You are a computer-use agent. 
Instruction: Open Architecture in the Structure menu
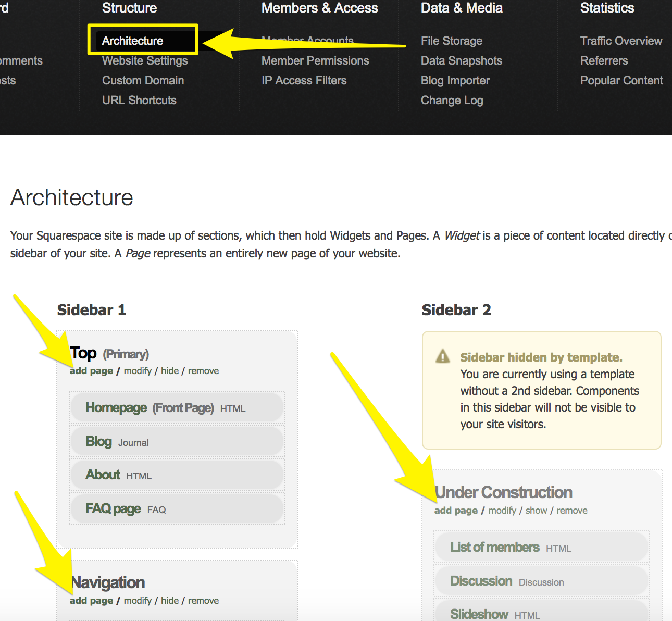(x=132, y=41)
